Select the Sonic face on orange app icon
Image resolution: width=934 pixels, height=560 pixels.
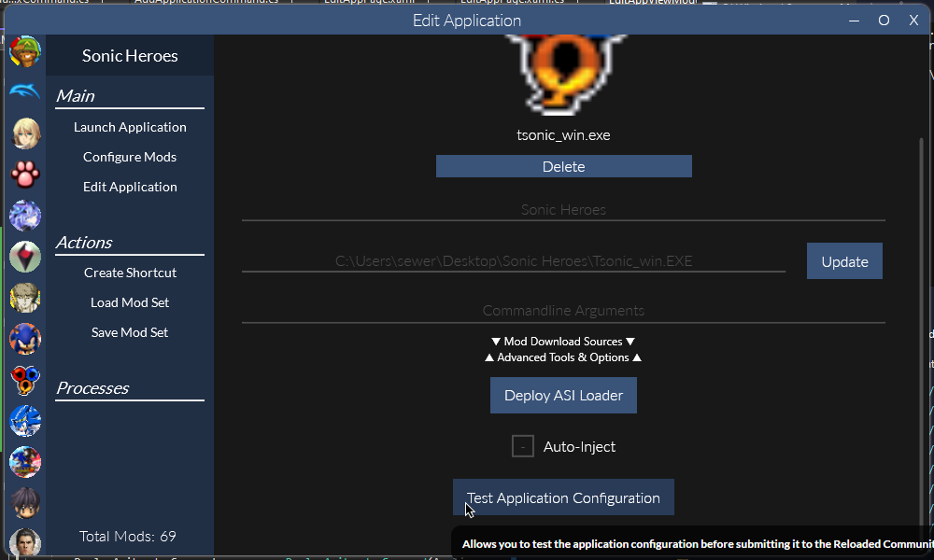25,339
